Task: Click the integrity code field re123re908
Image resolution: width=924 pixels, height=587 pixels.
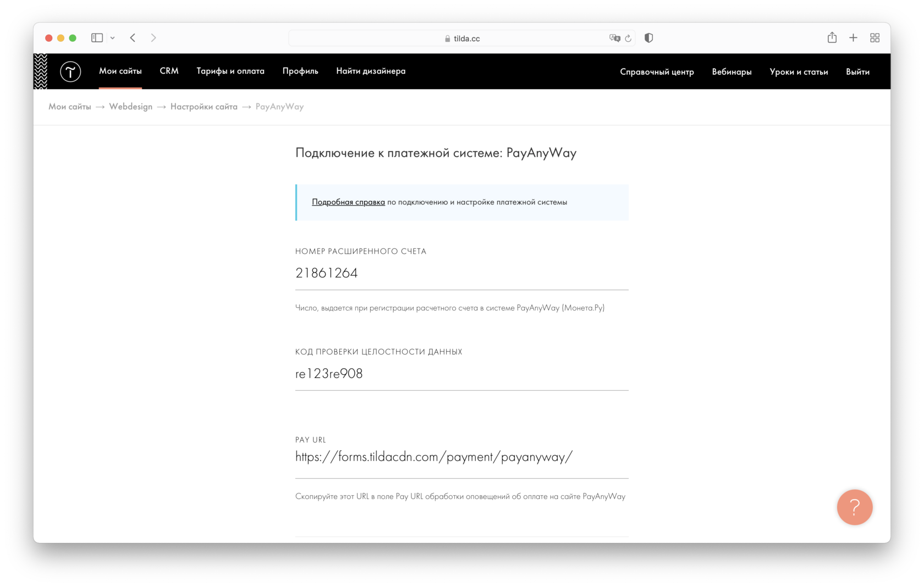Action: coord(462,374)
